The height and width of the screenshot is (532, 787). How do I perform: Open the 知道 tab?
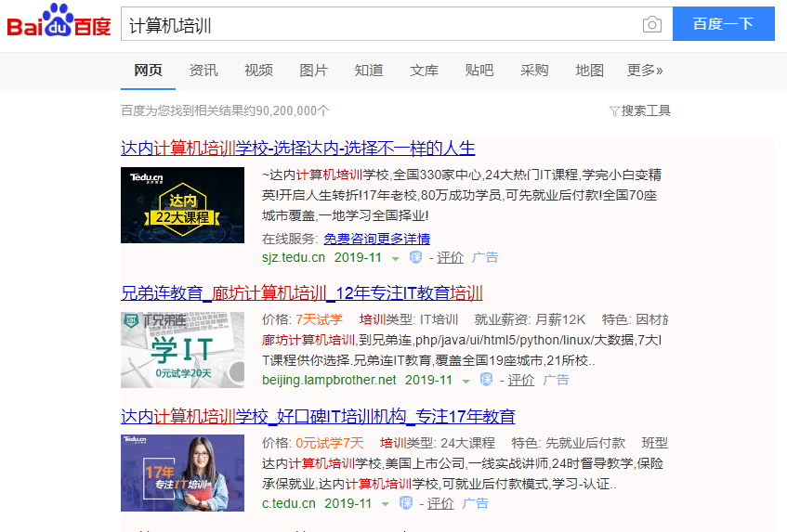click(369, 71)
